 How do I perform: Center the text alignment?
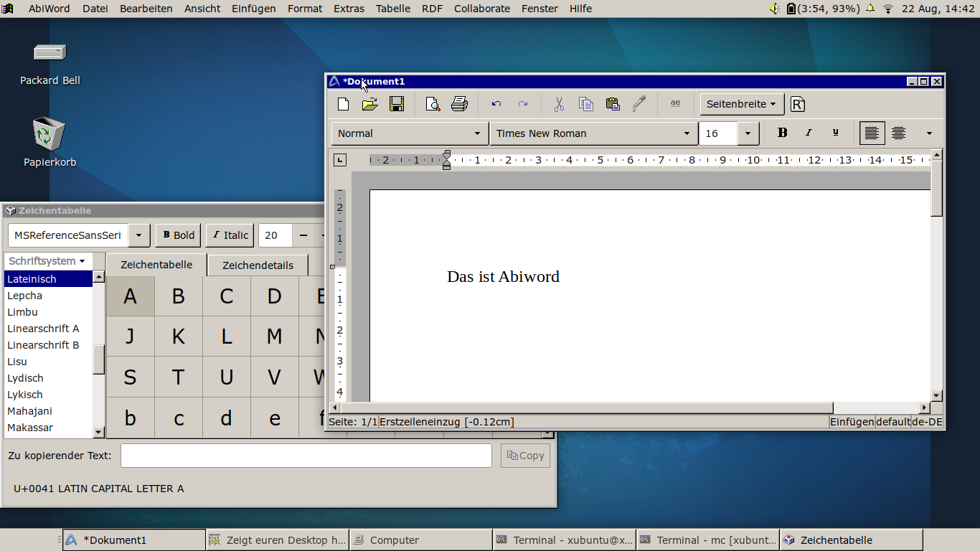pos(898,133)
